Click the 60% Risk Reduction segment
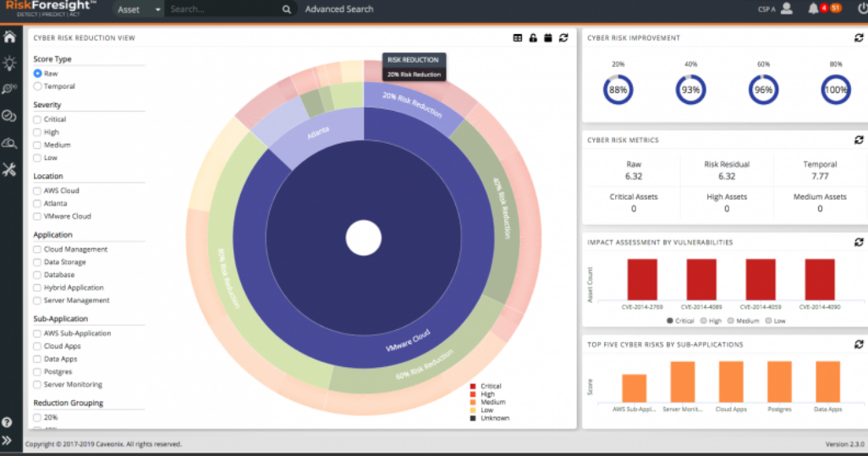 (424, 365)
